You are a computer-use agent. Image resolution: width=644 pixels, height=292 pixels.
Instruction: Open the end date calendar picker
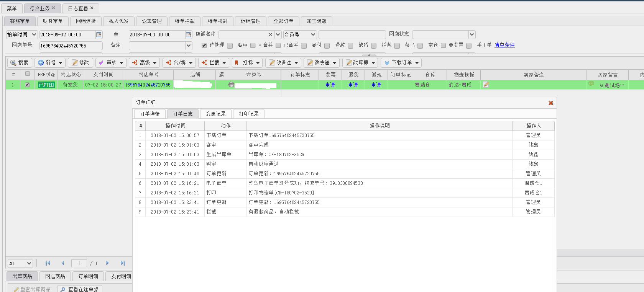pos(188,35)
